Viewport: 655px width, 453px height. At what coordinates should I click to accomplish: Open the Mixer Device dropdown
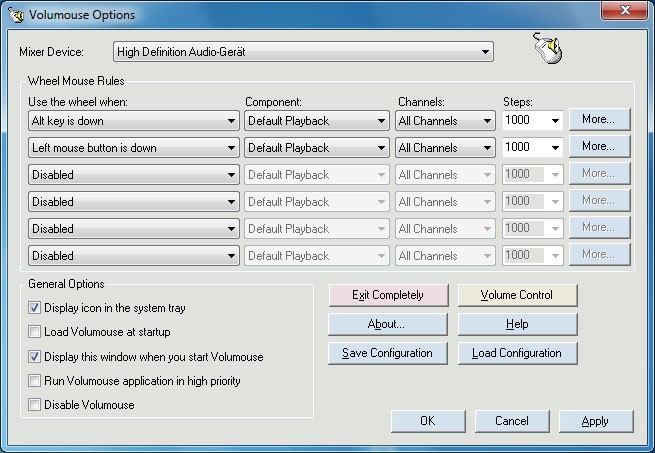303,52
